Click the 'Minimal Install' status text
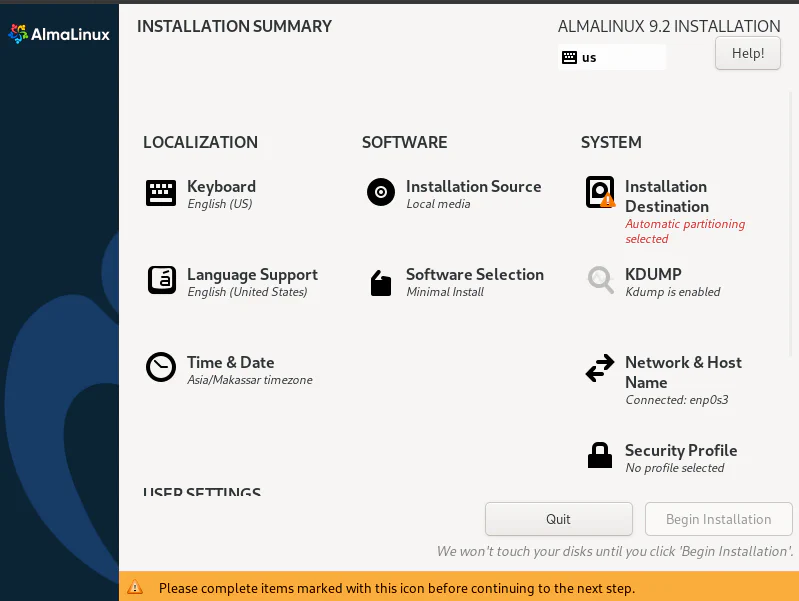 (x=445, y=292)
